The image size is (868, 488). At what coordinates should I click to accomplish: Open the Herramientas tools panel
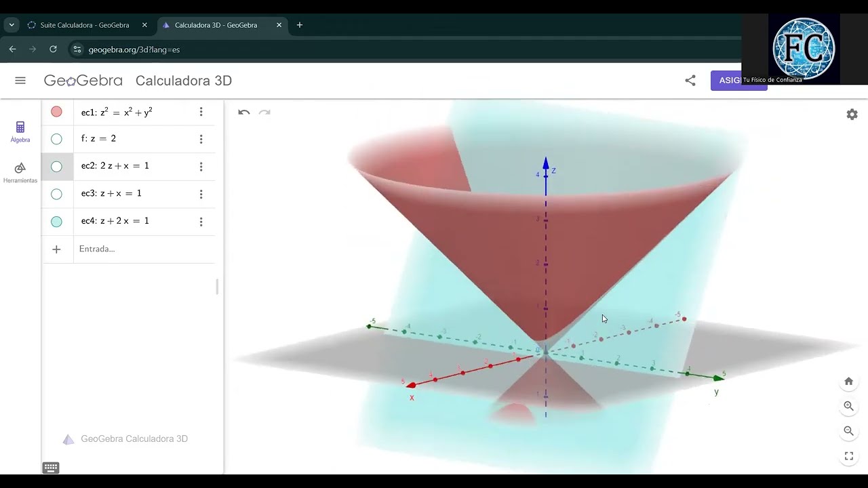click(20, 173)
